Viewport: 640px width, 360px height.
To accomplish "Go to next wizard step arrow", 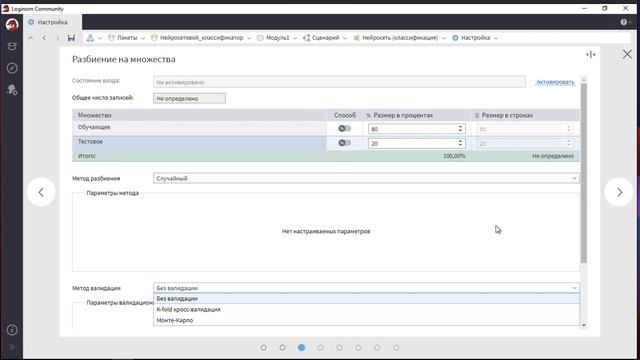I will coord(619,192).
